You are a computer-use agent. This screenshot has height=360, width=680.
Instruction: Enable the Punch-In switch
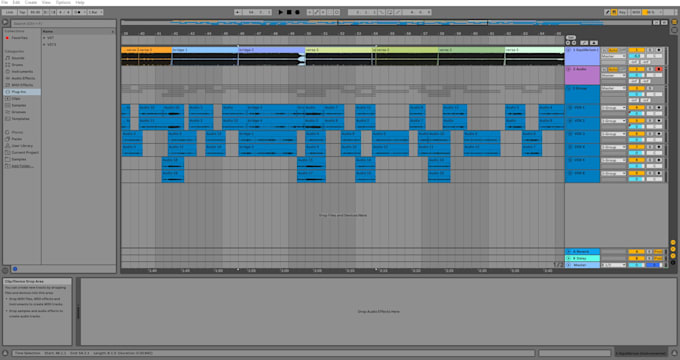click(x=382, y=12)
